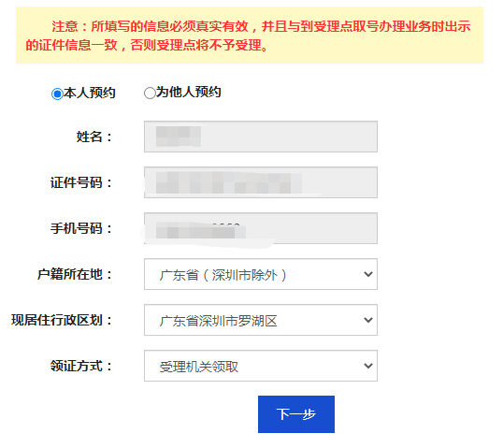
Task: Open the 领证方式 dropdown showing 受理机关领取
Action: click(x=261, y=366)
